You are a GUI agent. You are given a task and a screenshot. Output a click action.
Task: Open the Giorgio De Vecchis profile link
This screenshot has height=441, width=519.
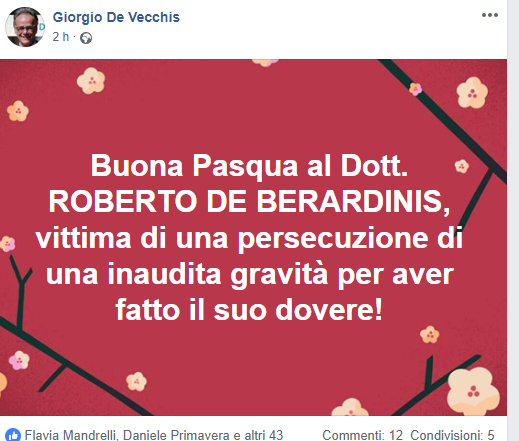point(116,17)
